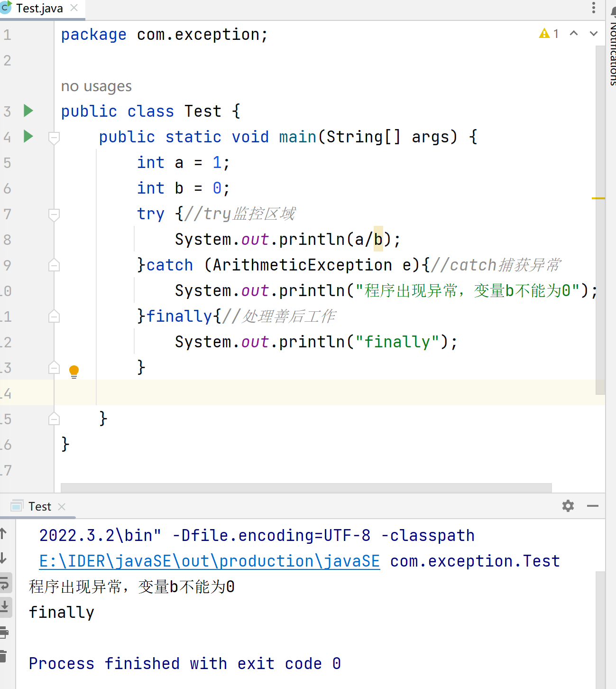Click the fold end marker beside the lightbulb

54,368
